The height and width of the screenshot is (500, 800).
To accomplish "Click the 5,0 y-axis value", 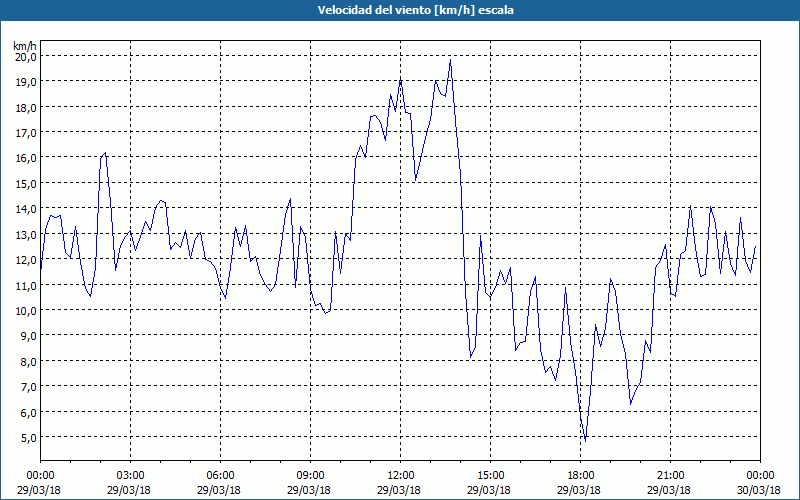I will [28, 438].
